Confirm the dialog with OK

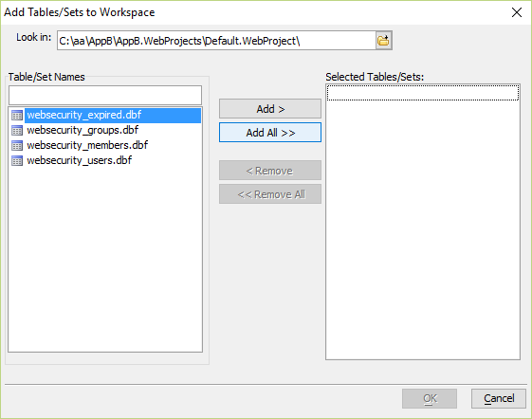point(430,398)
